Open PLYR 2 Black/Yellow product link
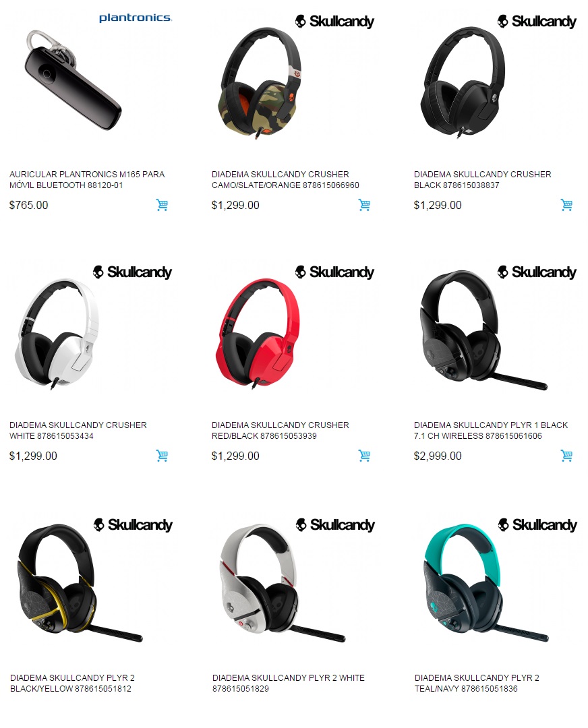 (x=72, y=683)
